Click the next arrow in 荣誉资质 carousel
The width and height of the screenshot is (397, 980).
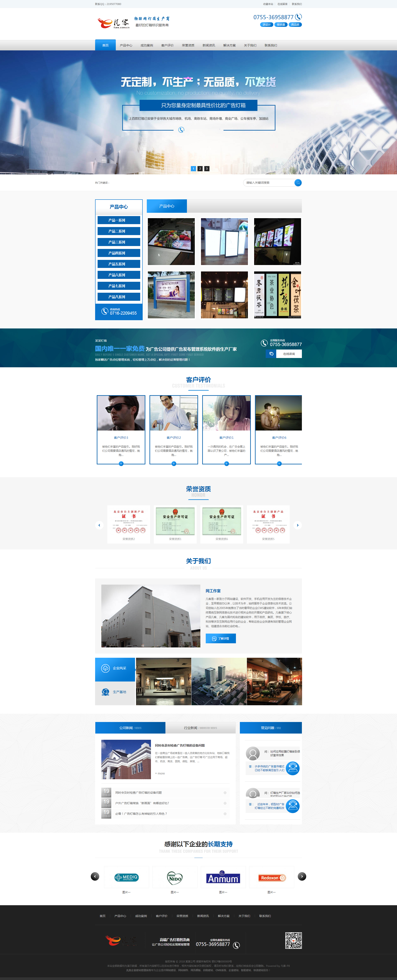click(x=298, y=525)
